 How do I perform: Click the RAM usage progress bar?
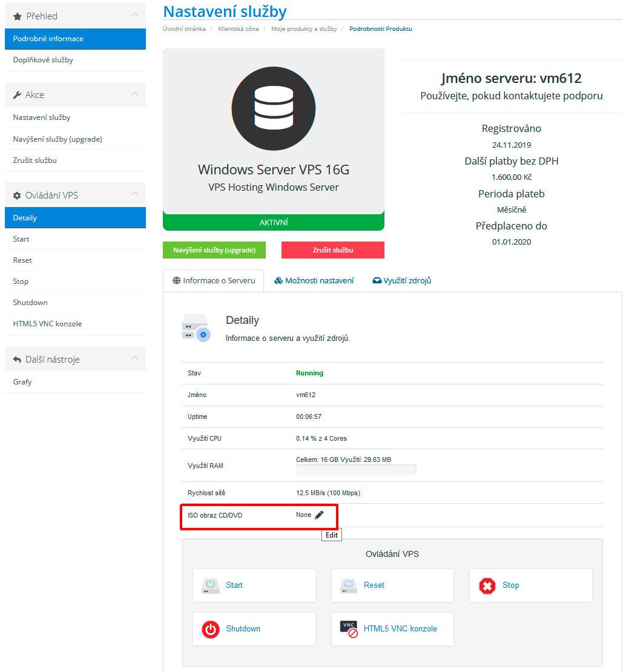pyautogui.click(x=355, y=470)
